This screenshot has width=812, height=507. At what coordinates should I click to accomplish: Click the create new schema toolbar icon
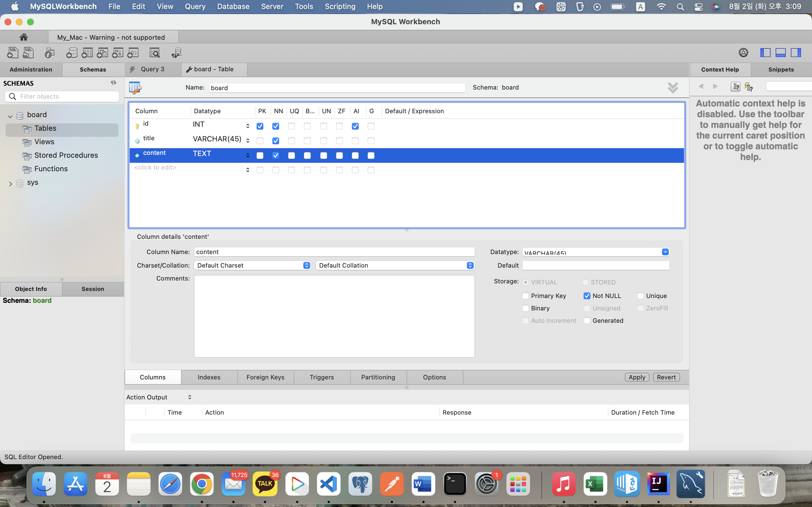click(x=71, y=53)
